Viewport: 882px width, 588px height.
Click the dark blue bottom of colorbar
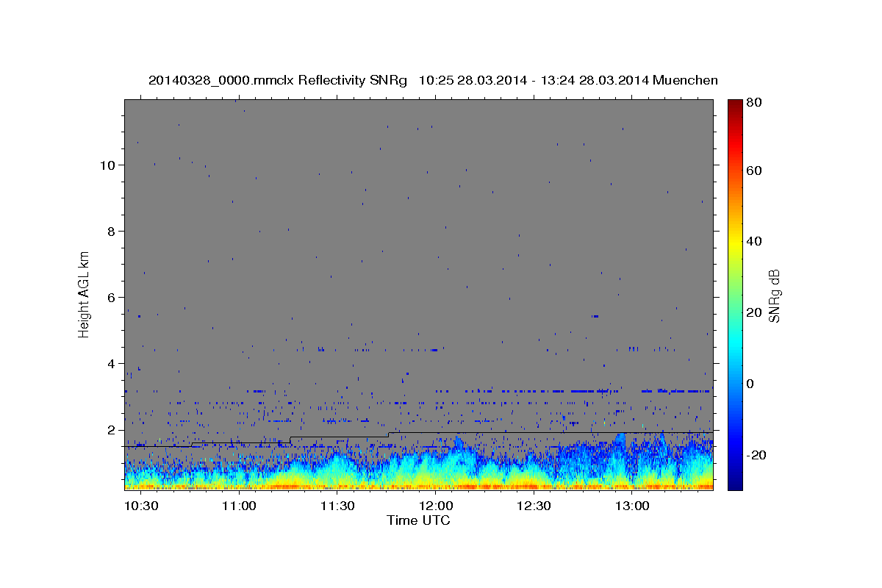point(735,485)
